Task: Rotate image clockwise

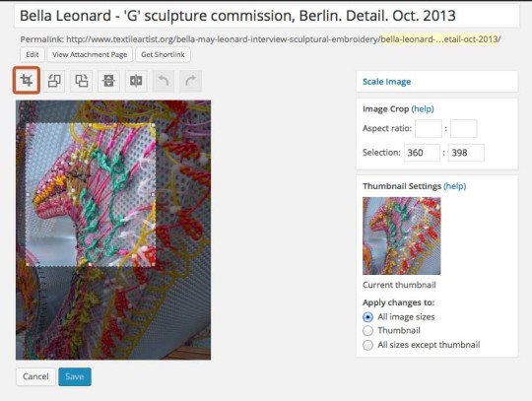Action: 82,81
